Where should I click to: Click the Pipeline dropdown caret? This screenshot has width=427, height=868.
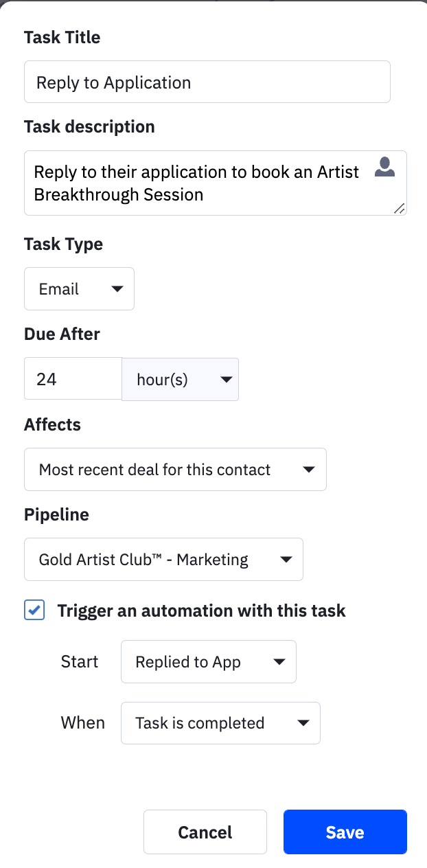(x=286, y=560)
